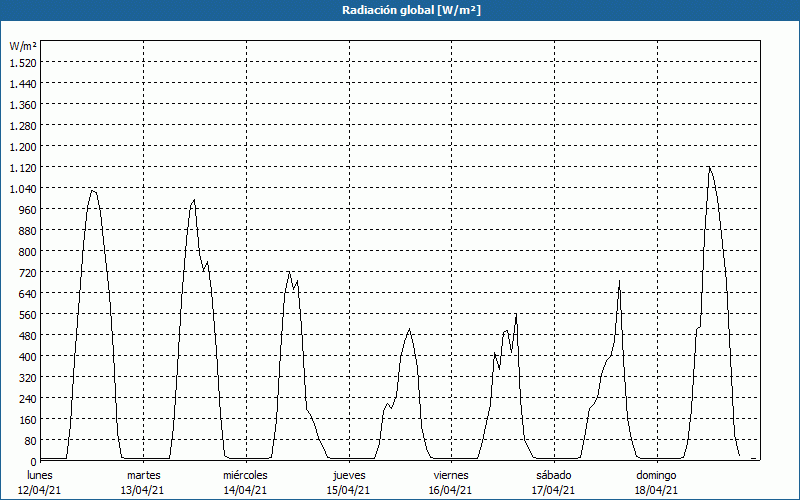This screenshot has height=500, width=800.
Task: Click the date label 14/04/21
Action: (x=245, y=490)
